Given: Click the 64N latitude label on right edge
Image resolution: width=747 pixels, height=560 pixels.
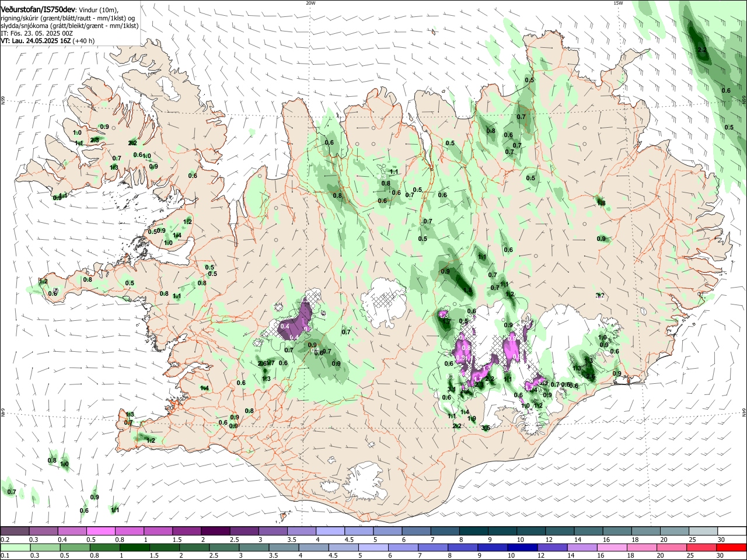Looking at the screenshot, I should point(744,412).
